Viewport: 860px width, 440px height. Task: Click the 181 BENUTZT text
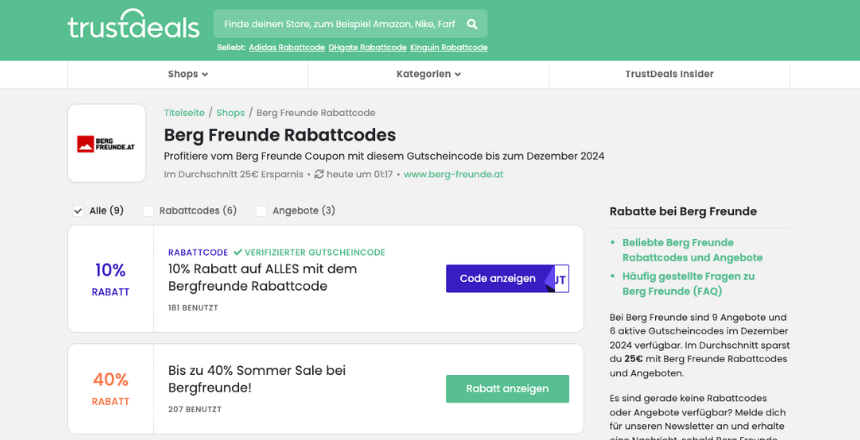click(193, 308)
